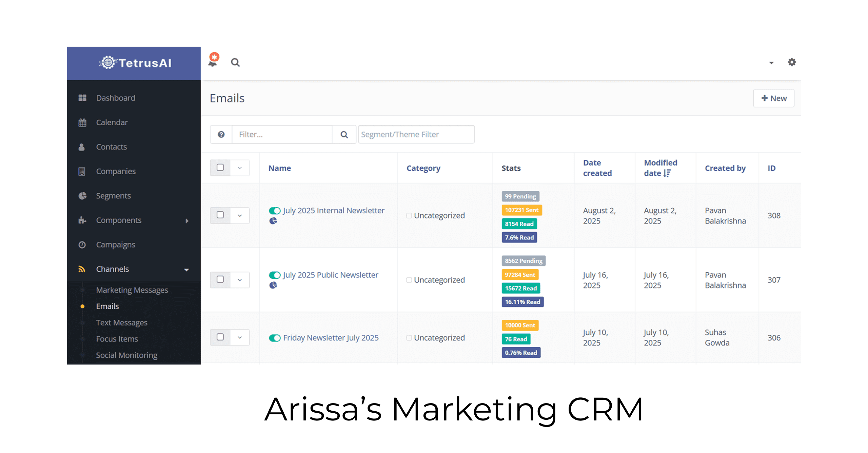Viewport: 868px width, 453px height.
Task: Open row actions dropdown for Friday Newsletter
Action: pos(240,337)
